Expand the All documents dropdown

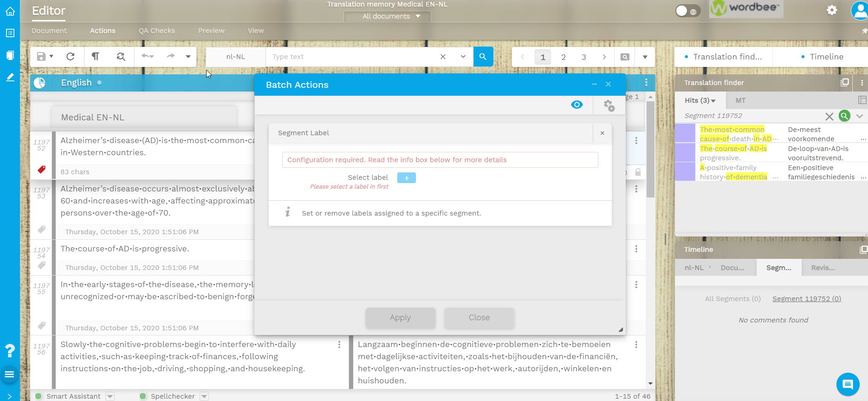[391, 16]
